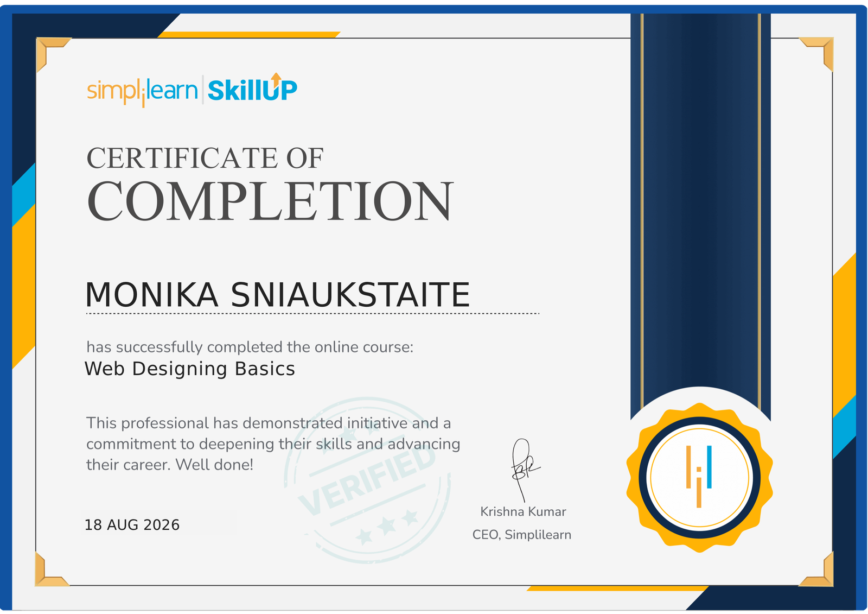
Task: Click 'has successfully completed the online course:' line
Action: [x=250, y=347]
